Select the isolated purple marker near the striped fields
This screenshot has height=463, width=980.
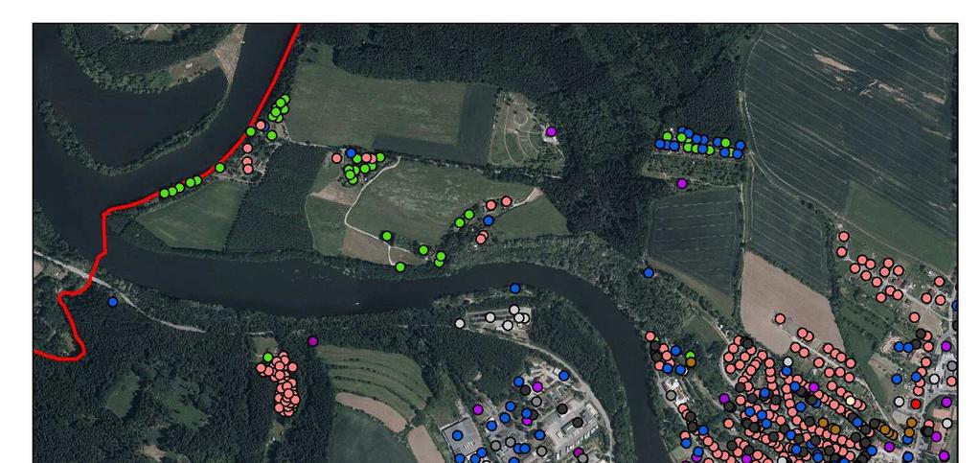tap(313, 341)
